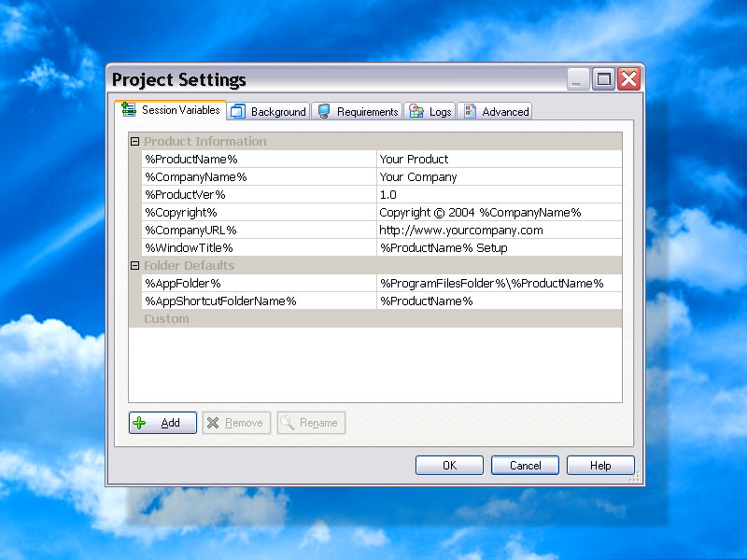Click the Background tab's screen icon
Image resolution: width=747 pixels, height=560 pixels.
click(238, 111)
